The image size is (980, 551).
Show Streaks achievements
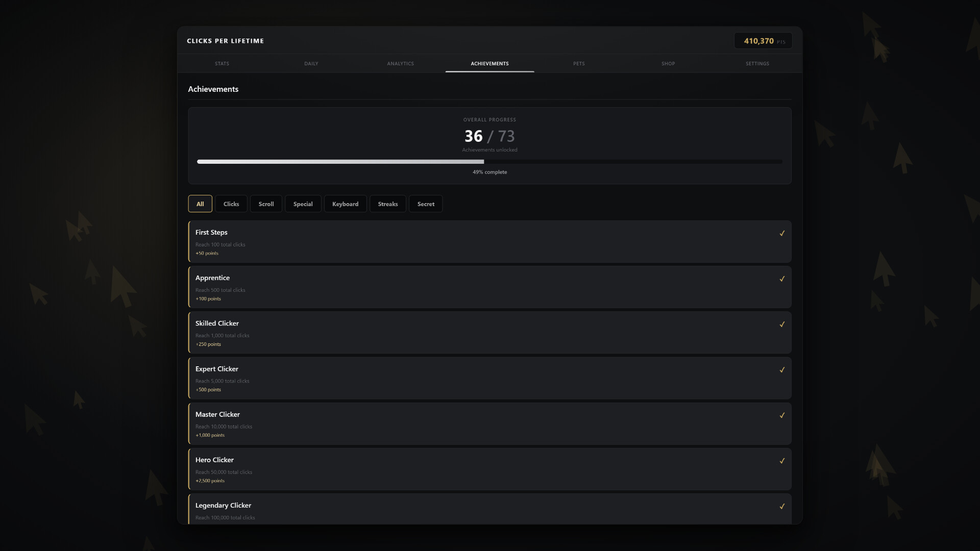click(388, 204)
